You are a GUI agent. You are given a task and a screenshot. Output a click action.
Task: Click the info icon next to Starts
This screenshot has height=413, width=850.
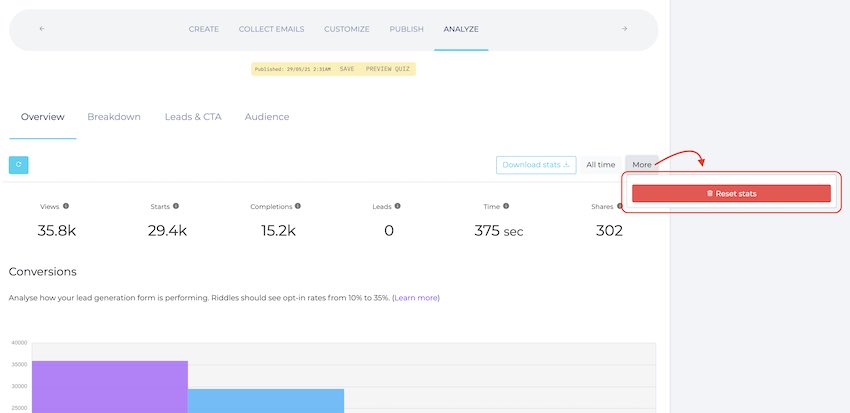pos(176,206)
